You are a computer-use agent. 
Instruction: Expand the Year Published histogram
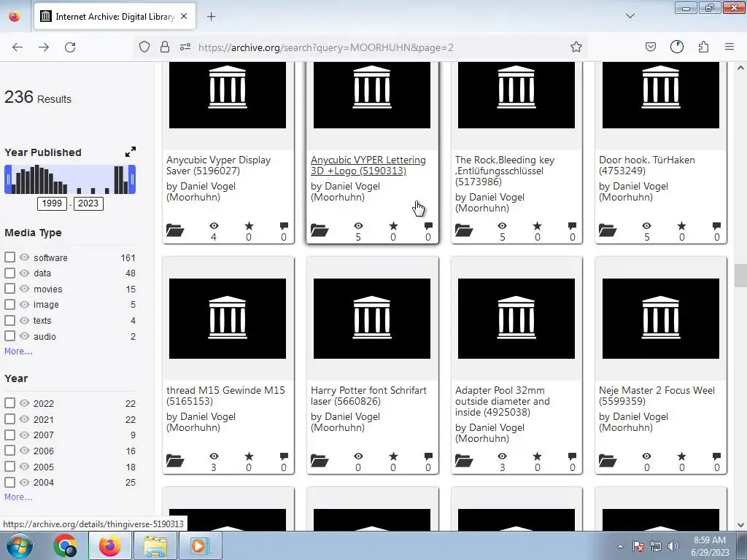coord(131,152)
